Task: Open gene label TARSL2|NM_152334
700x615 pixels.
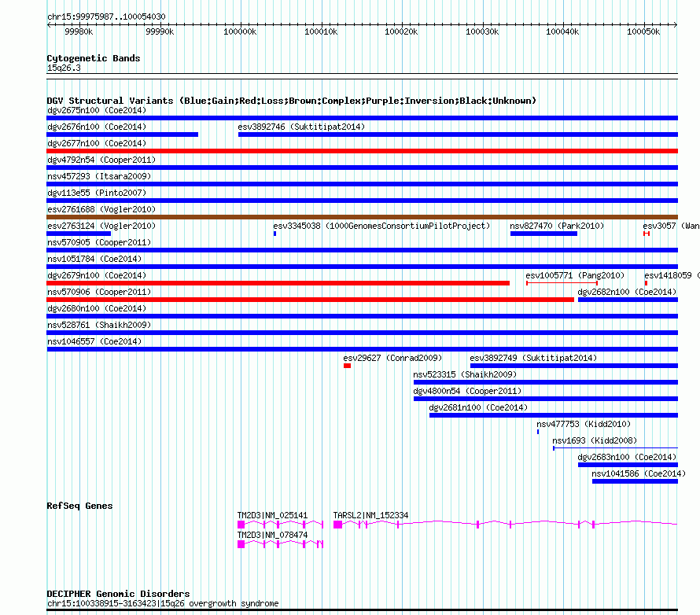Action: point(370,515)
